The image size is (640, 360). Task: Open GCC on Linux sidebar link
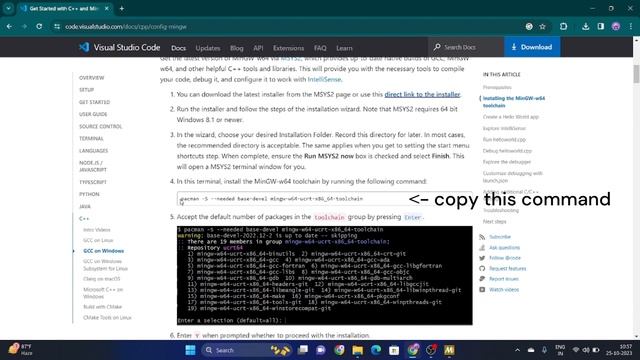pos(98,240)
